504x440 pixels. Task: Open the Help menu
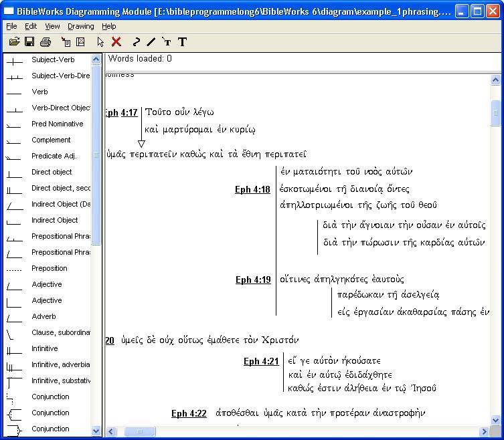(108, 26)
